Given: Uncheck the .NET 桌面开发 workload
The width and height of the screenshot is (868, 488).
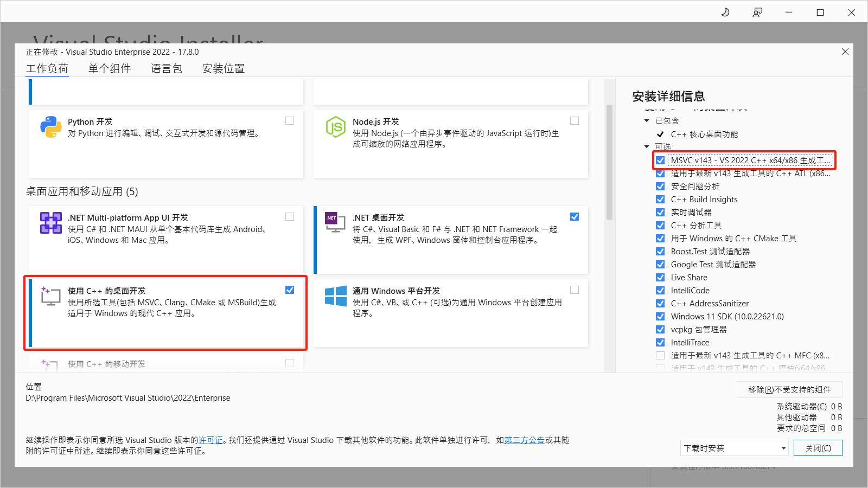Looking at the screenshot, I should pos(575,216).
